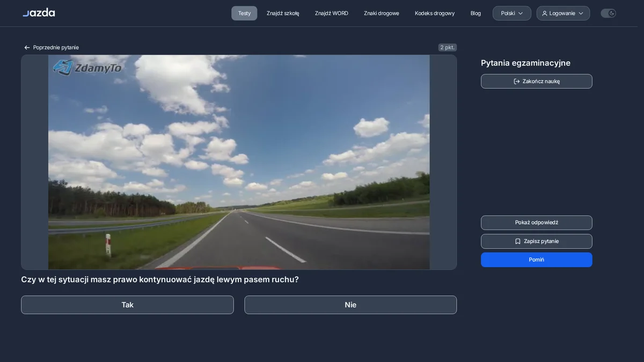Click Pokaż odpowiedź button
The width and height of the screenshot is (644, 362).
tap(537, 223)
